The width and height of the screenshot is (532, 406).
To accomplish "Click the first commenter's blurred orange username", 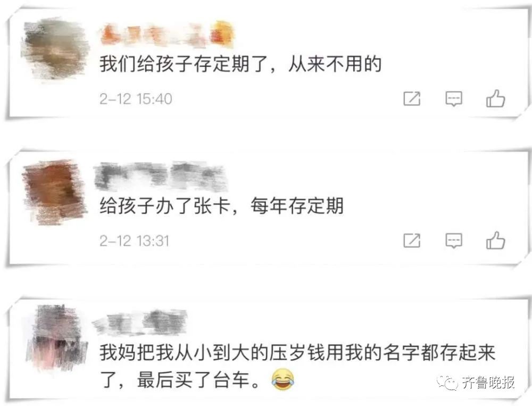I will pyautogui.click(x=167, y=34).
